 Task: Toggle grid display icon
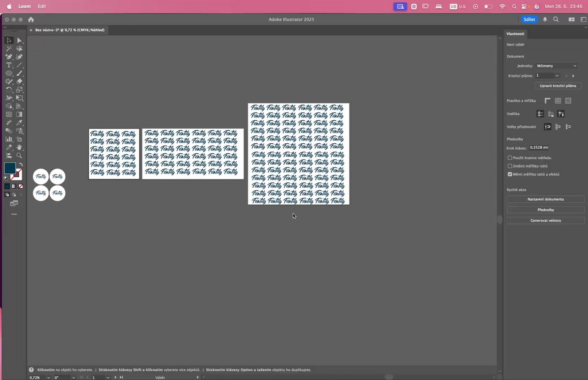[x=558, y=101]
